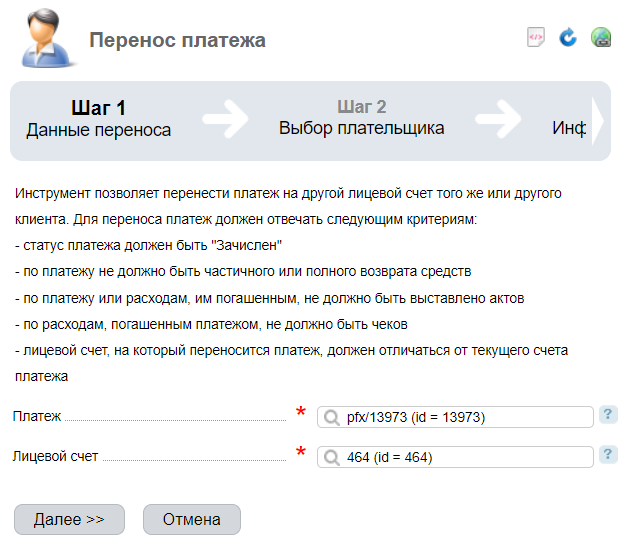Viewport: 625px width, 541px height.
Task: Click the Перенос платежа page title
Action: tap(177, 40)
